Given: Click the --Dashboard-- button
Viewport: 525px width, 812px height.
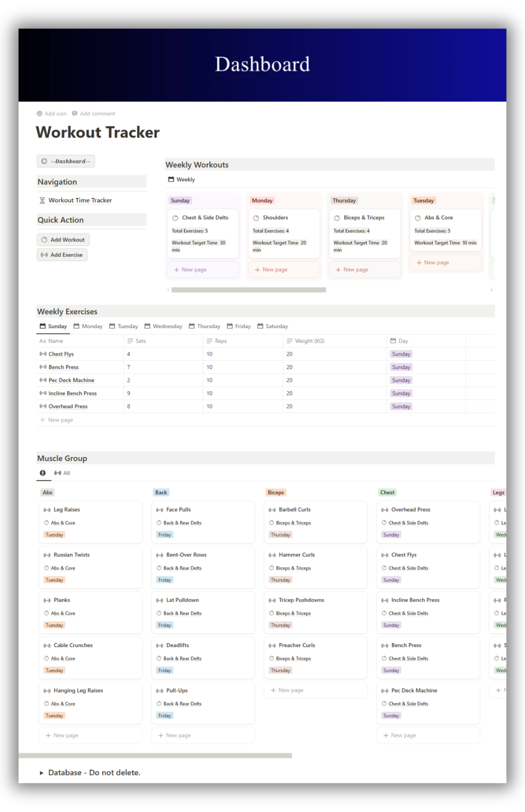Looking at the screenshot, I should (x=66, y=161).
